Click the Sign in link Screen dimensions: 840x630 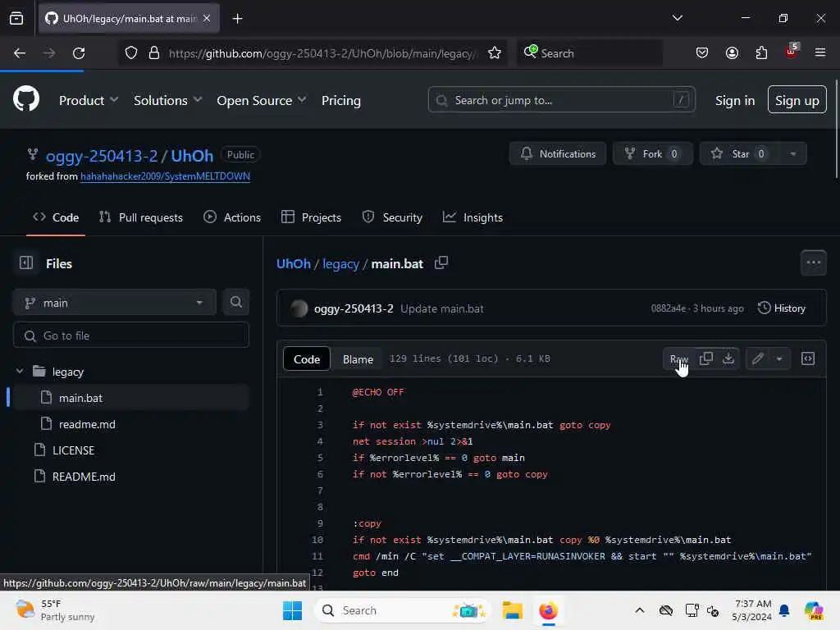click(734, 100)
